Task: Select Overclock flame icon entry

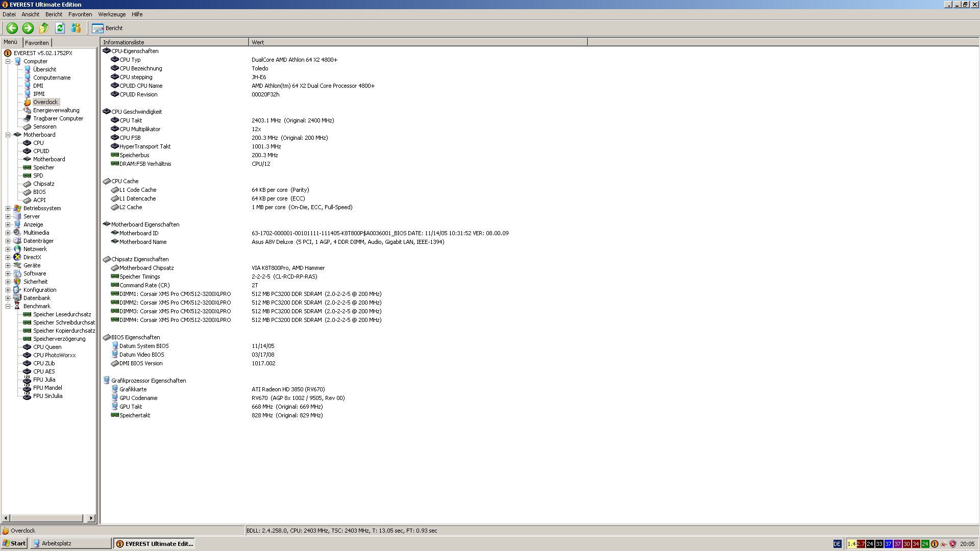Action: tap(28, 102)
